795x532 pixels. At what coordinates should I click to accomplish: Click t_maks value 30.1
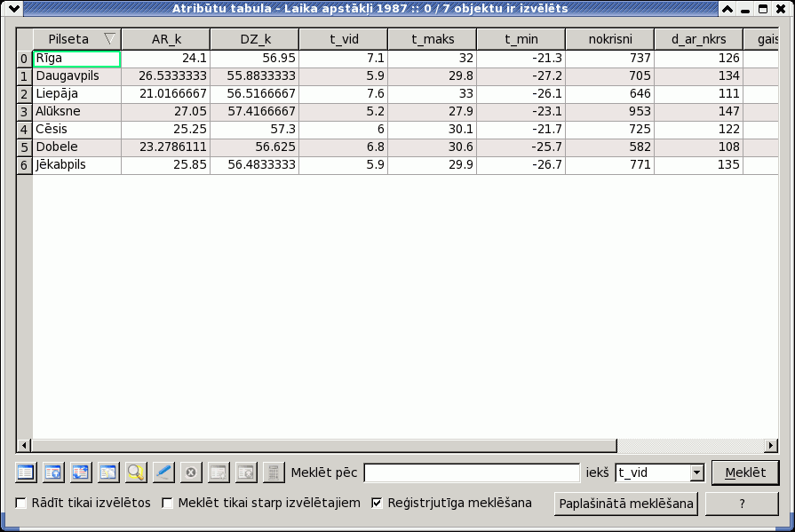pyautogui.click(x=432, y=130)
